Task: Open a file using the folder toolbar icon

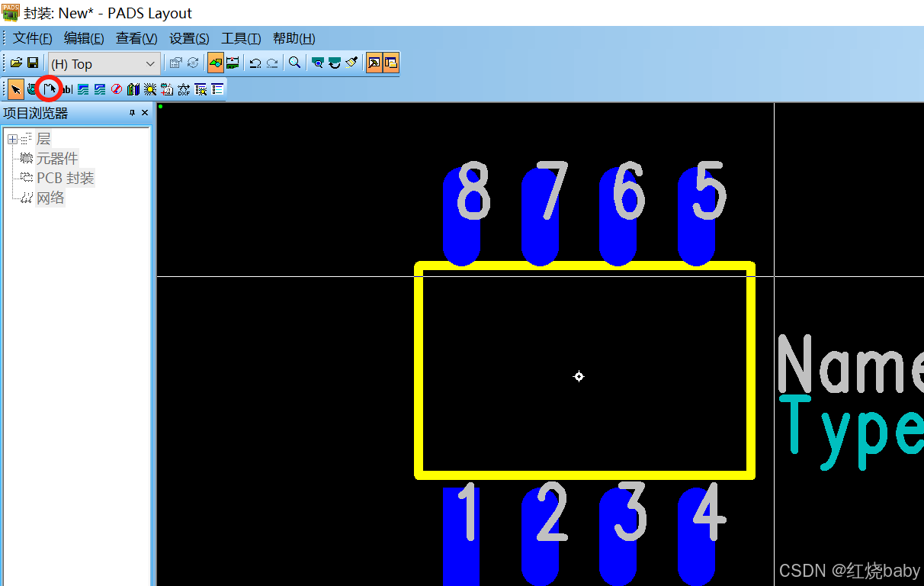Action: [18, 63]
